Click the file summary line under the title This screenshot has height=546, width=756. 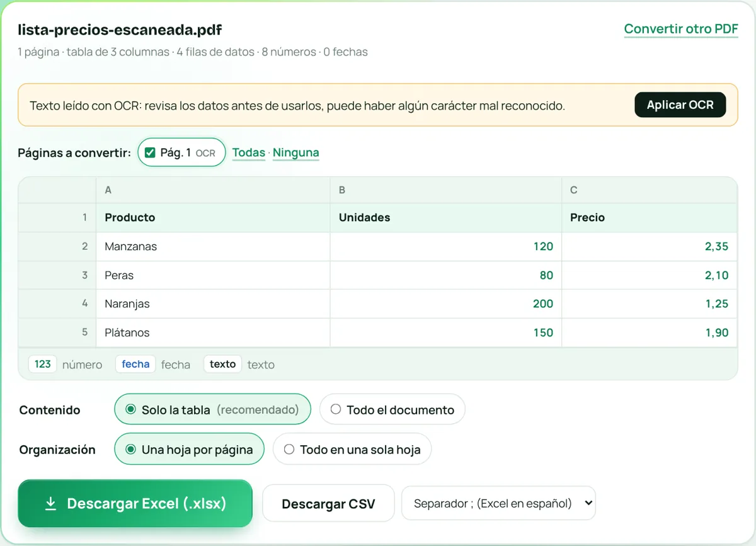[193, 52]
